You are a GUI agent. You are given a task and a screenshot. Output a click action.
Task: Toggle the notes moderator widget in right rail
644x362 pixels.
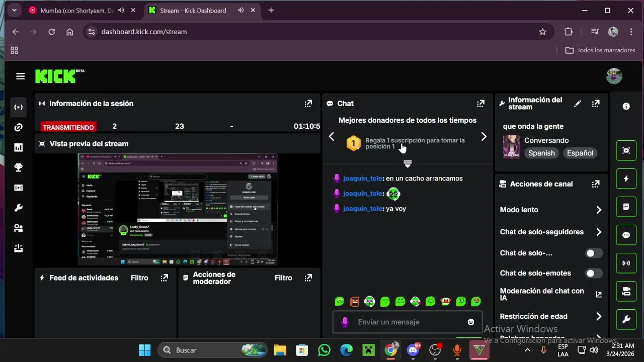[x=626, y=207]
